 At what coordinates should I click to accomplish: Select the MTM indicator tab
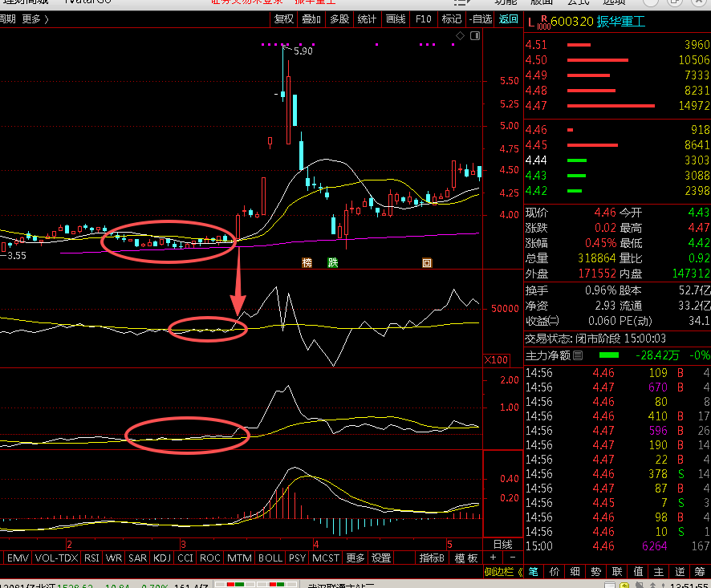[x=239, y=558]
